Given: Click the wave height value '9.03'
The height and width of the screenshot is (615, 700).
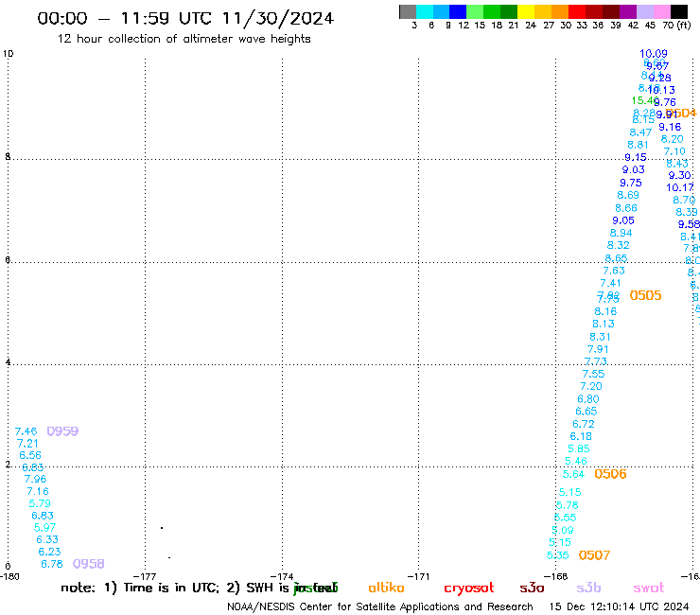Looking at the screenshot, I should (634, 169).
